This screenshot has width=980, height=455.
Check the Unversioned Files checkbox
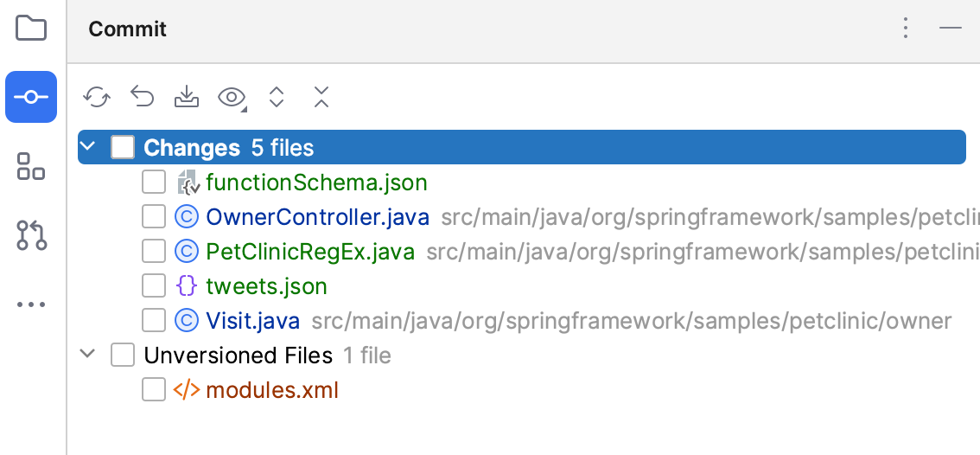tap(123, 356)
